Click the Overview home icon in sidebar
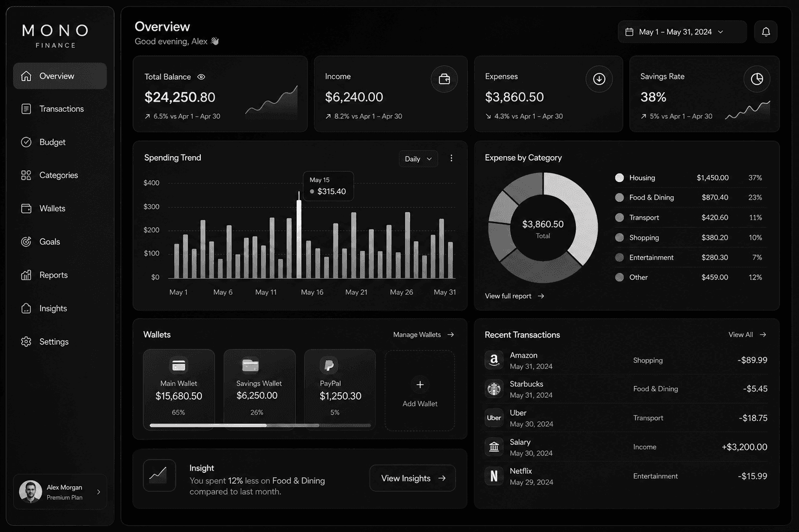The height and width of the screenshot is (532, 799). (26, 76)
